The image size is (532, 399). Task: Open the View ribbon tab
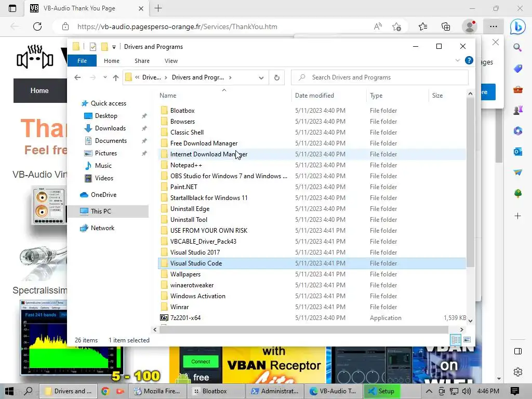point(171,61)
